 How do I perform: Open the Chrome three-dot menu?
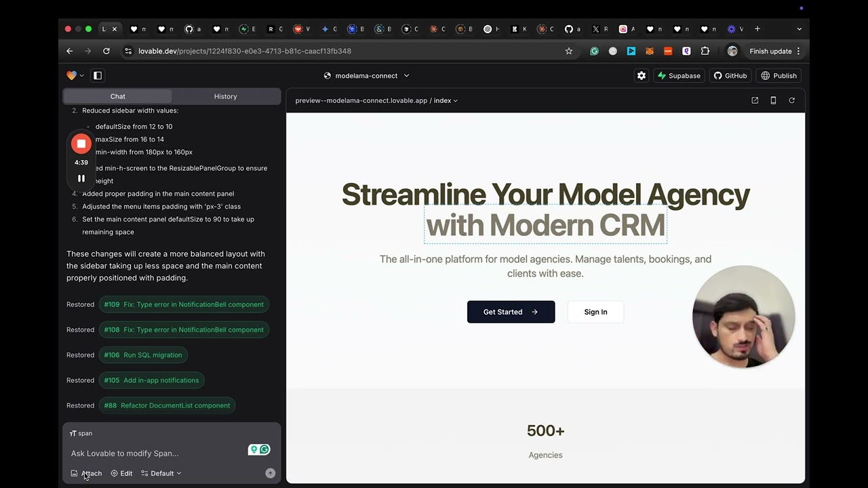[798, 51]
